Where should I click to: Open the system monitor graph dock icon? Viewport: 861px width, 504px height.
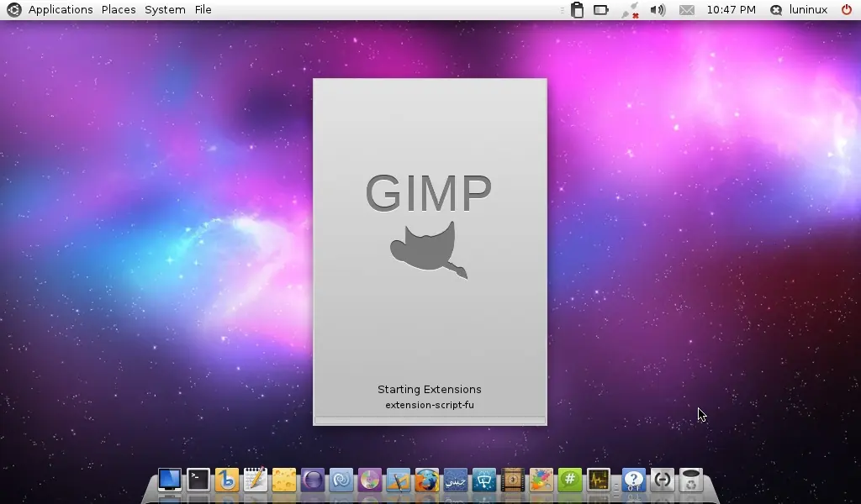click(x=598, y=480)
